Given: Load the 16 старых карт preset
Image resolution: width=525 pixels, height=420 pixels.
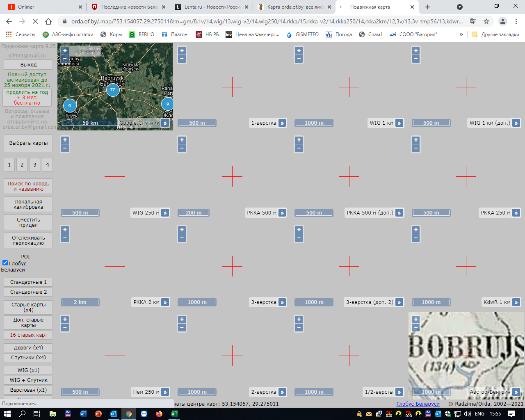Looking at the screenshot, I should click(x=28, y=335).
